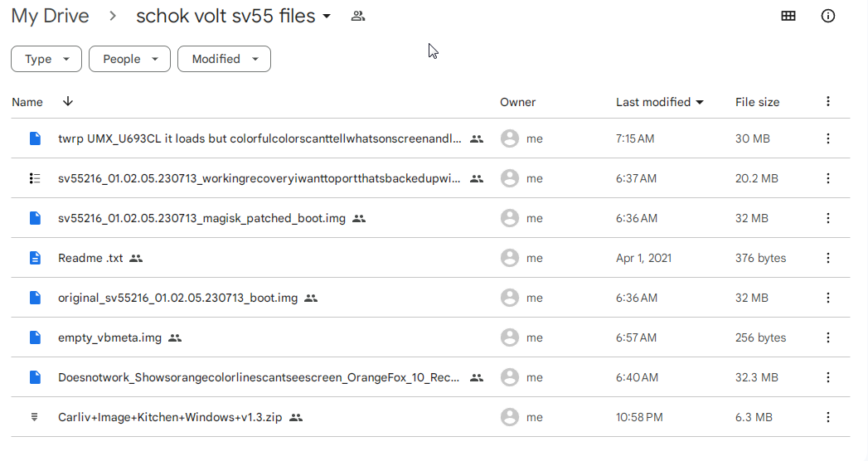This screenshot has height=461, width=868.
Task: Open more actions for Carliv Image Kitchen zip
Action: pyautogui.click(x=828, y=417)
